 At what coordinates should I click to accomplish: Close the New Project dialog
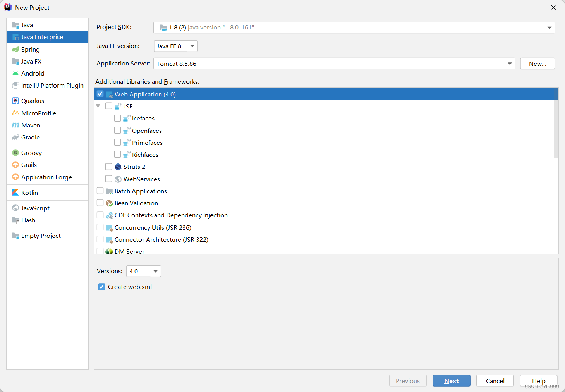coord(553,7)
